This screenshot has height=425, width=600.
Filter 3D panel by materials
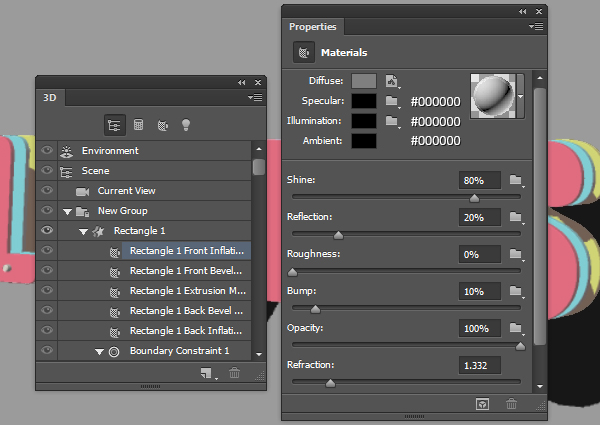[x=163, y=125]
